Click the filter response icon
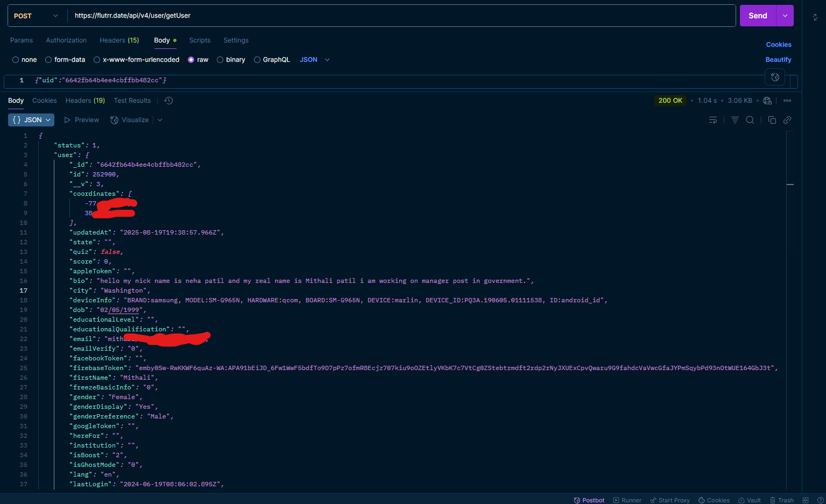Viewport: 826px width, 504px height. tap(735, 120)
